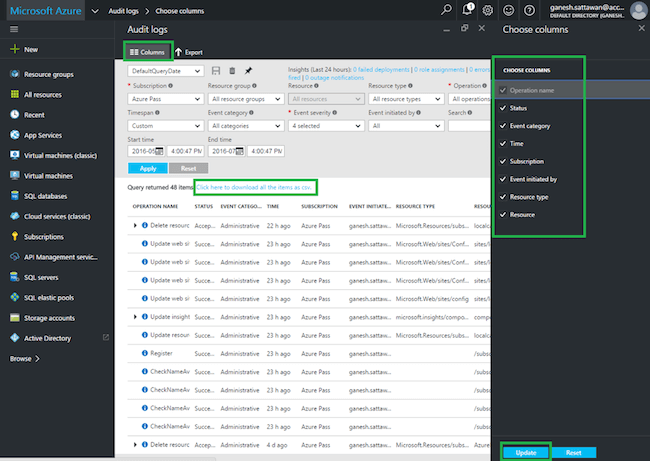Click the Export toolbar item
Image resolution: width=650 pixels, height=461 pixels.
pos(188,51)
